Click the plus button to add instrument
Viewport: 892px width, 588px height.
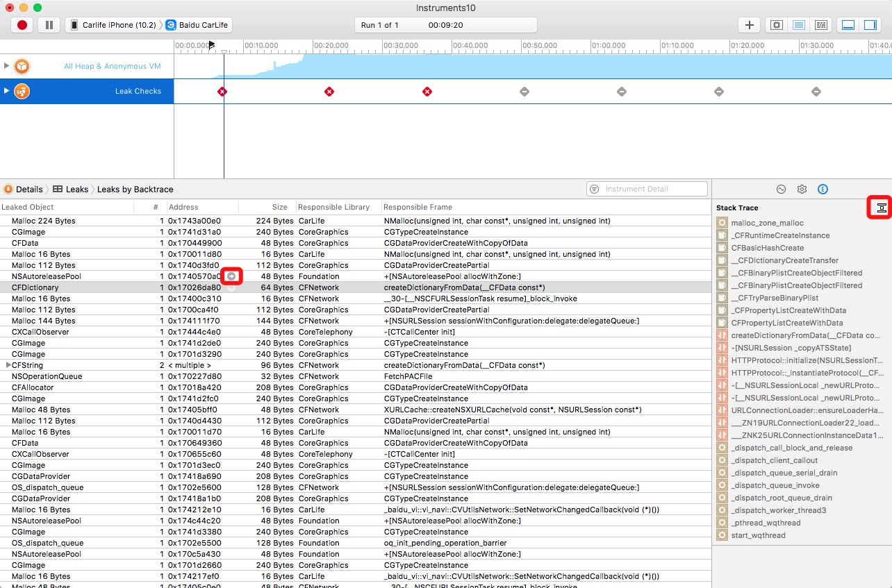[x=749, y=25]
